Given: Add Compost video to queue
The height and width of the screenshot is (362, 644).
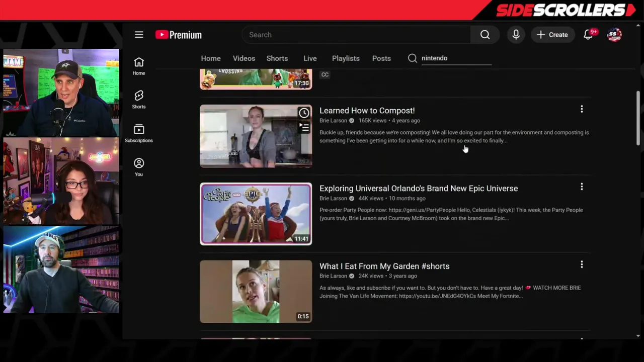Looking at the screenshot, I should (x=305, y=128).
